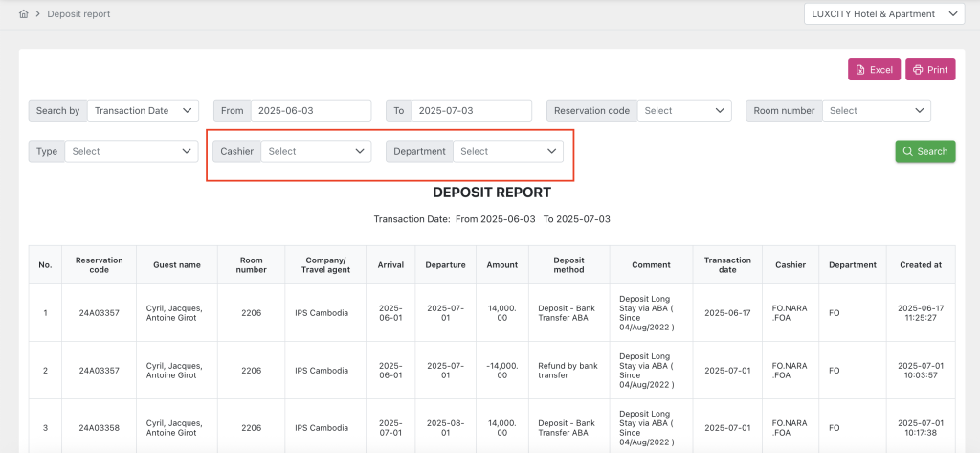Click the Amount column header
Screen dimensions: 980x453
click(501, 265)
